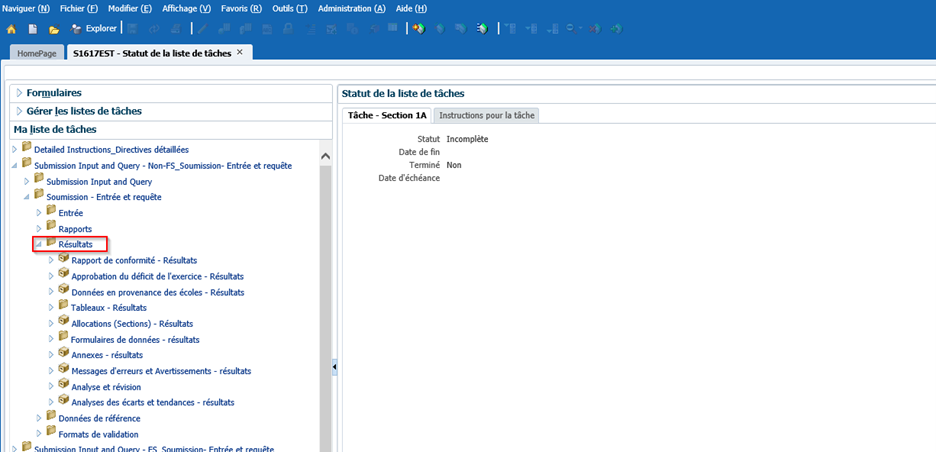Expand the Formulaires panel
Viewport: 936px width, 452px height.
tap(19, 93)
